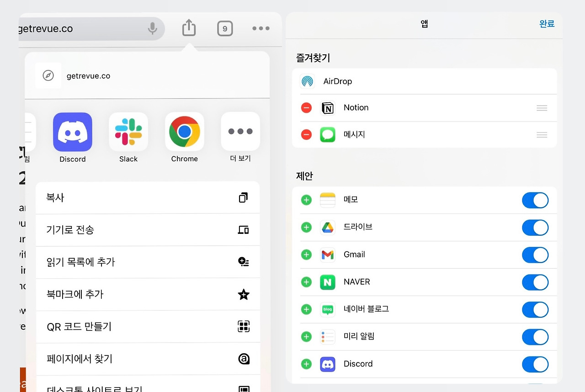This screenshot has width=585, height=392.
Task: Tap the AirDrop icon in favorites
Action: click(x=308, y=81)
